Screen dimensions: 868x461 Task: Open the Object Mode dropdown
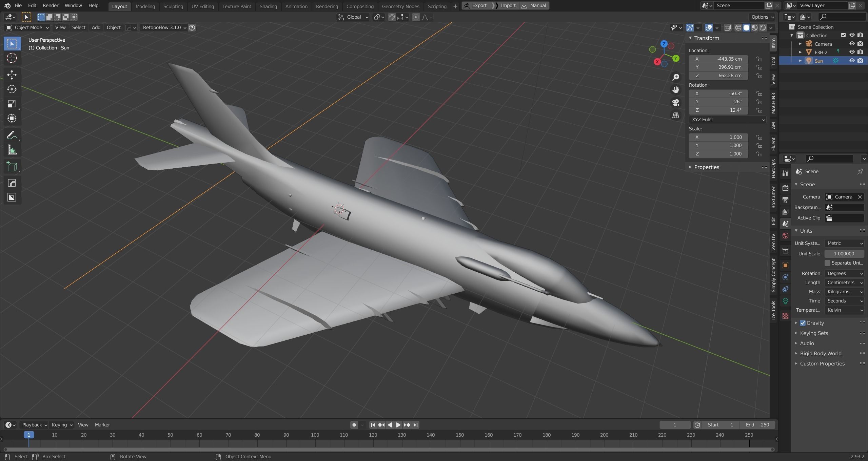(x=27, y=27)
